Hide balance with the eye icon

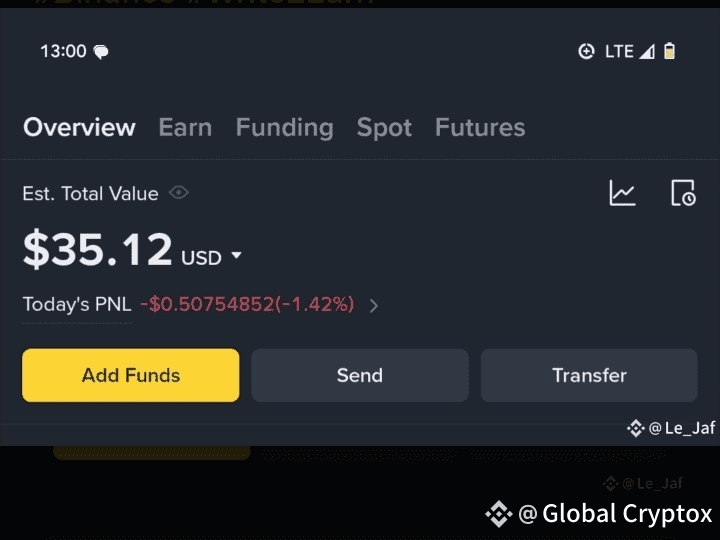[x=179, y=192]
